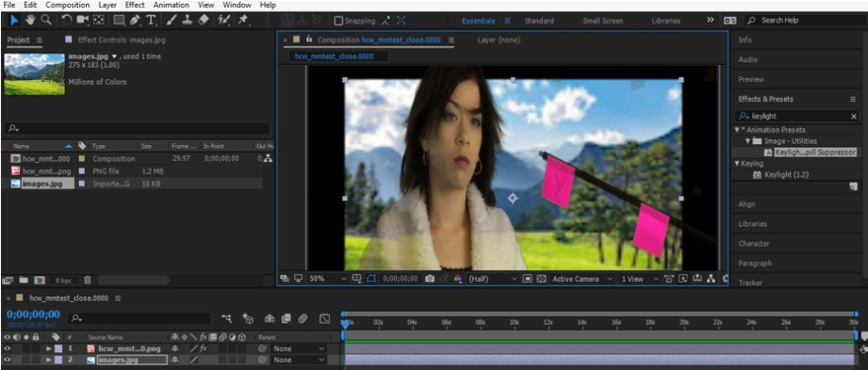Enable motion blur for layers in timeline
Screen dimensions: 868x370
coord(303,318)
